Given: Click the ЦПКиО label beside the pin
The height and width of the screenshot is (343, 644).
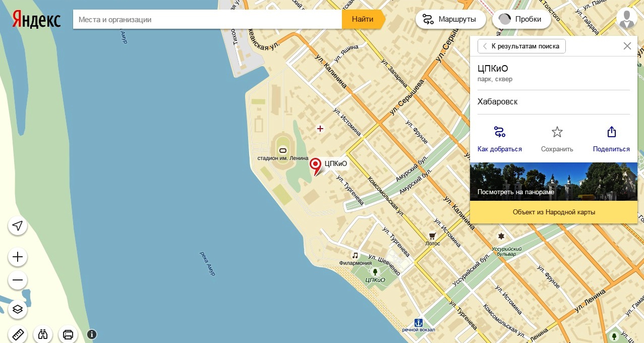Looking at the screenshot, I should [x=336, y=163].
